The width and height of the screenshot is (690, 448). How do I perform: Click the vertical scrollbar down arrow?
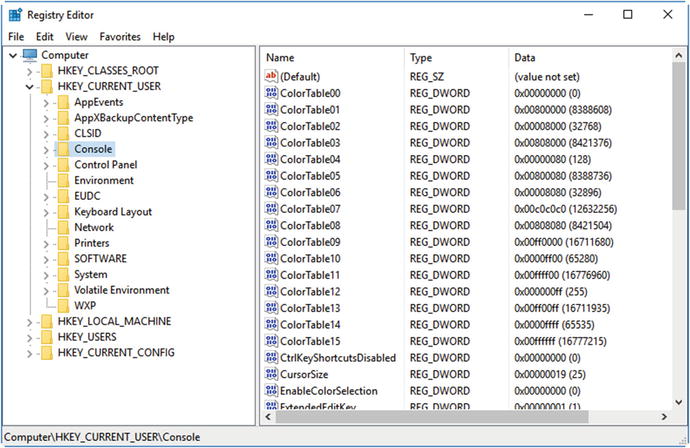pyautogui.click(x=679, y=402)
